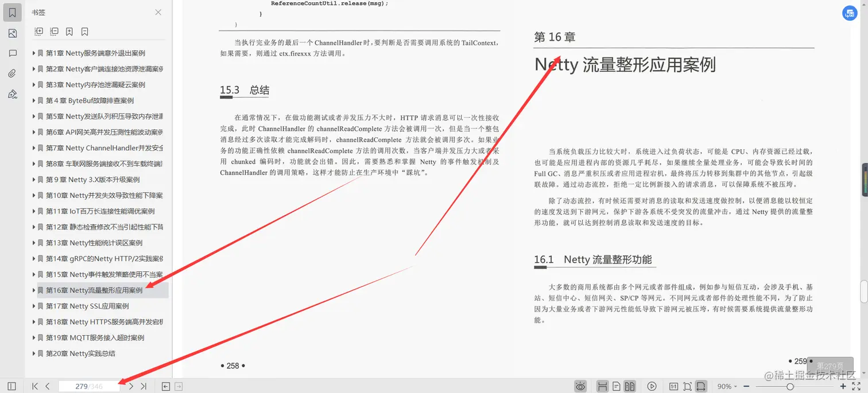
Task: Select the add bookmark icon
Action: [69, 31]
